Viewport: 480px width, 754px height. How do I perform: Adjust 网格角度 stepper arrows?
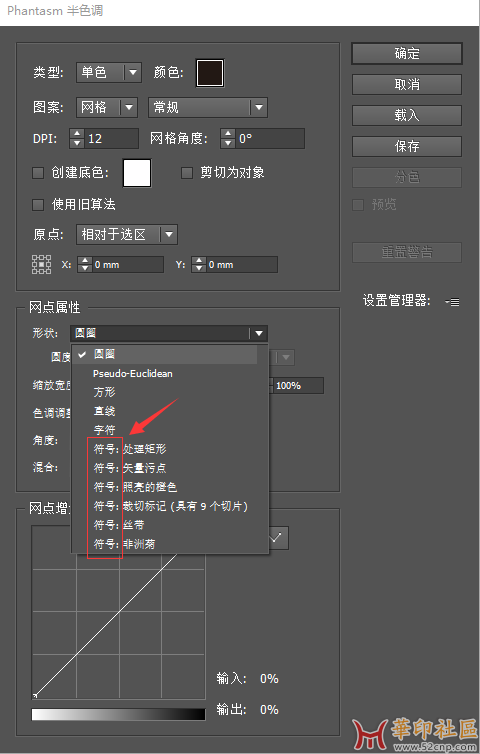(x=227, y=138)
